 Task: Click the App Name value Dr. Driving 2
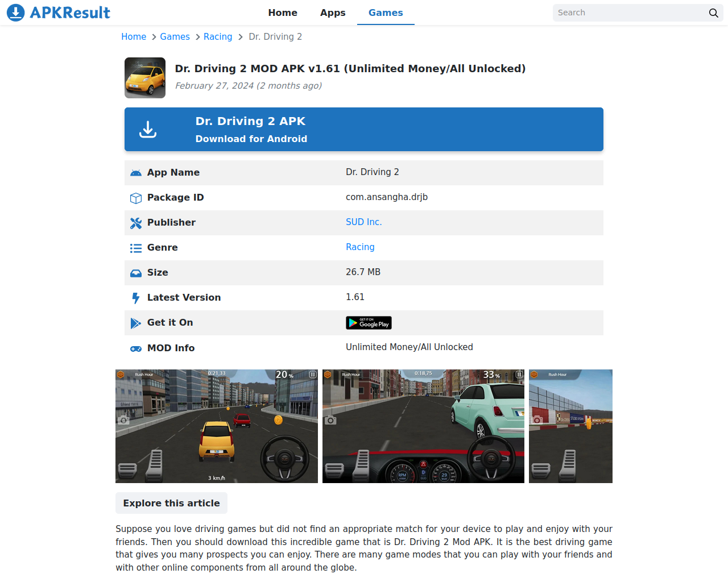click(x=373, y=172)
